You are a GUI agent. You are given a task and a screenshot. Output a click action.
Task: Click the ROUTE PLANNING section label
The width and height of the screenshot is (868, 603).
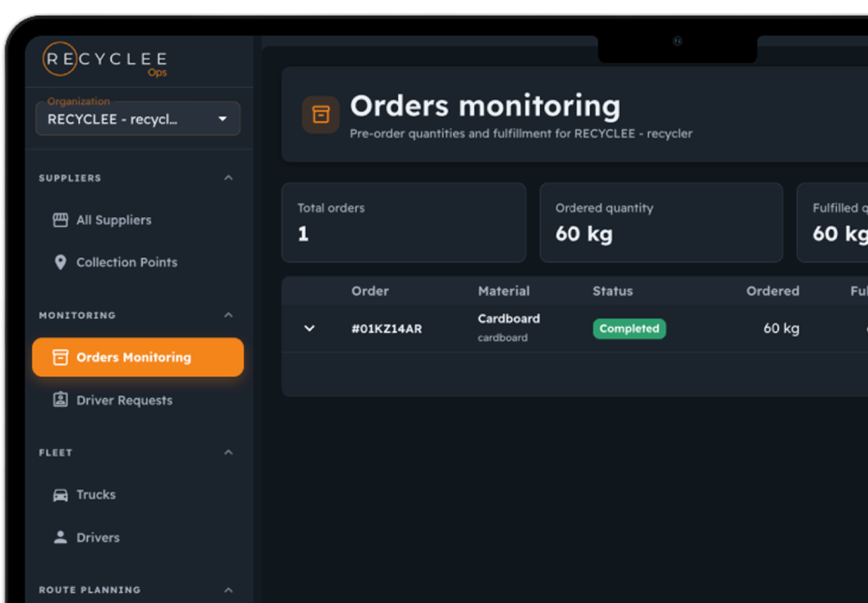(x=90, y=589)
